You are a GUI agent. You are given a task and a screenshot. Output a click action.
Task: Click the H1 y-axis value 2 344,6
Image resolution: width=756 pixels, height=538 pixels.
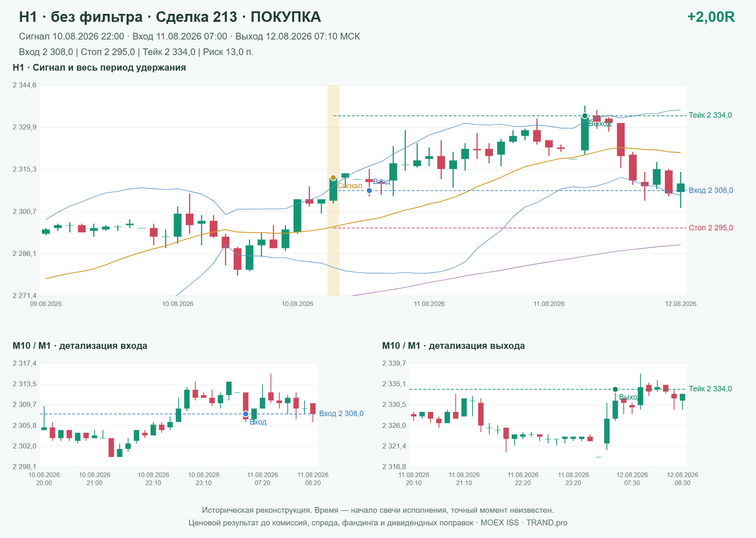point(24,85)
